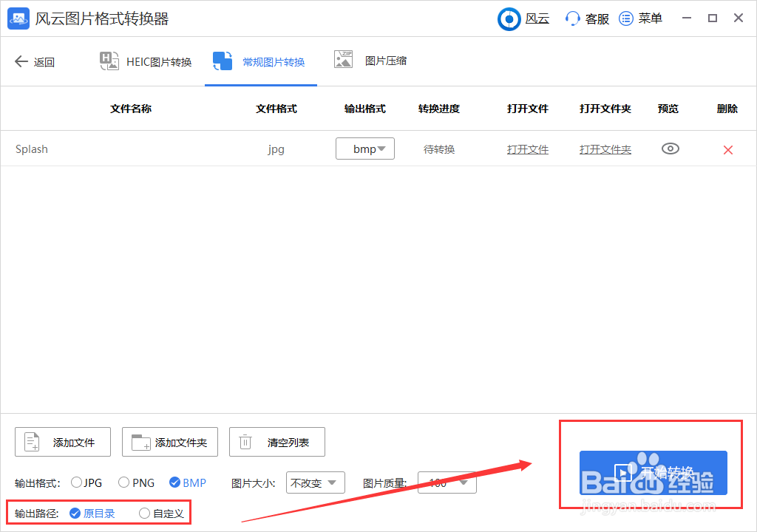757x532 pixels.
Task: Open the bmp output format dropdown
Action: [364, 149]
